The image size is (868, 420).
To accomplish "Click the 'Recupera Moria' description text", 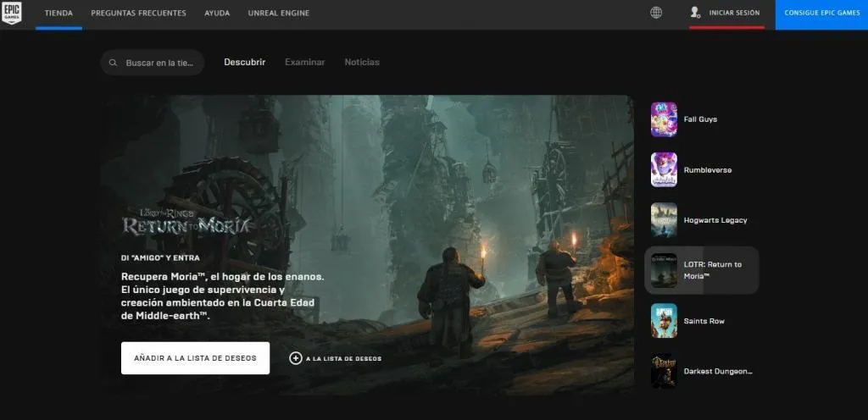I will (223, 296).
